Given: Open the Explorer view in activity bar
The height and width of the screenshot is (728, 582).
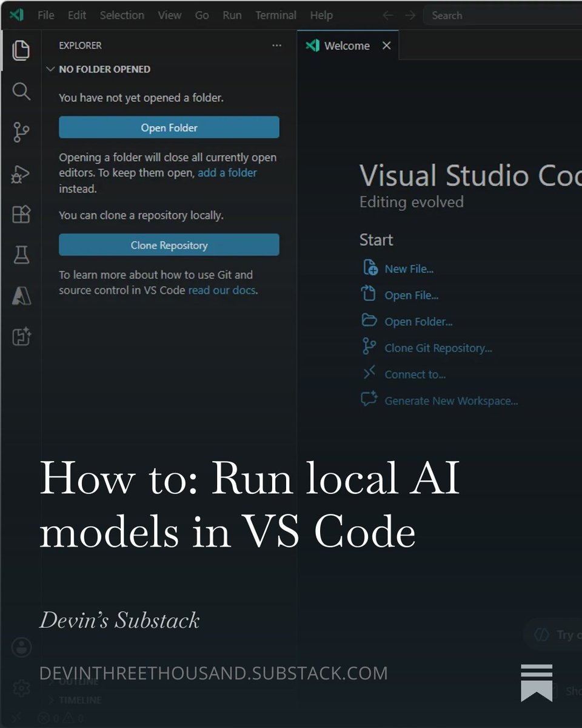Looking at the screenshot, I should 21,49.
